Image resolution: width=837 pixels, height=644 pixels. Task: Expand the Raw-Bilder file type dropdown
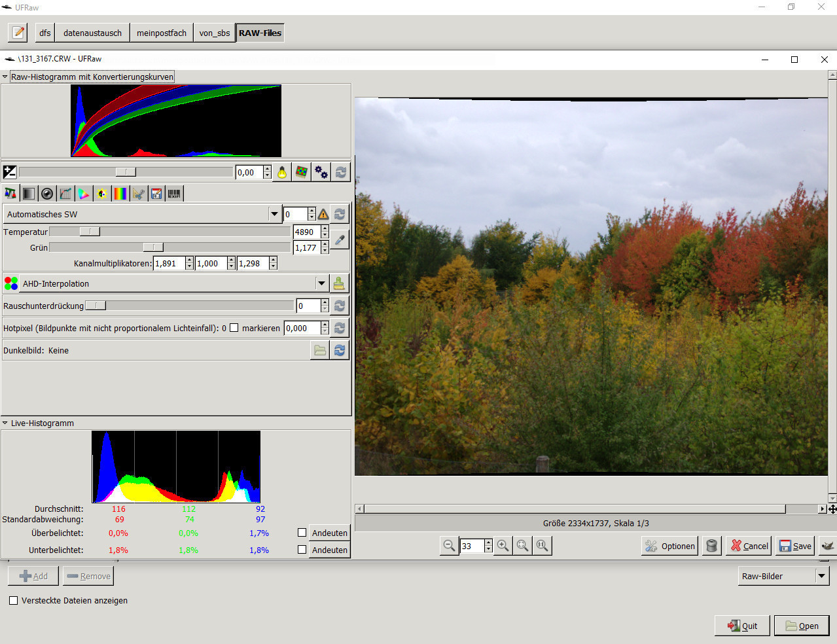pyautogui.click(x=821, y=576)
